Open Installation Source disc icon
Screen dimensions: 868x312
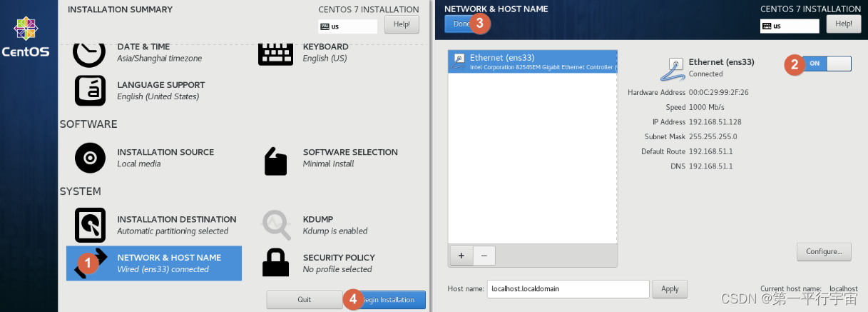coord(90,158)
